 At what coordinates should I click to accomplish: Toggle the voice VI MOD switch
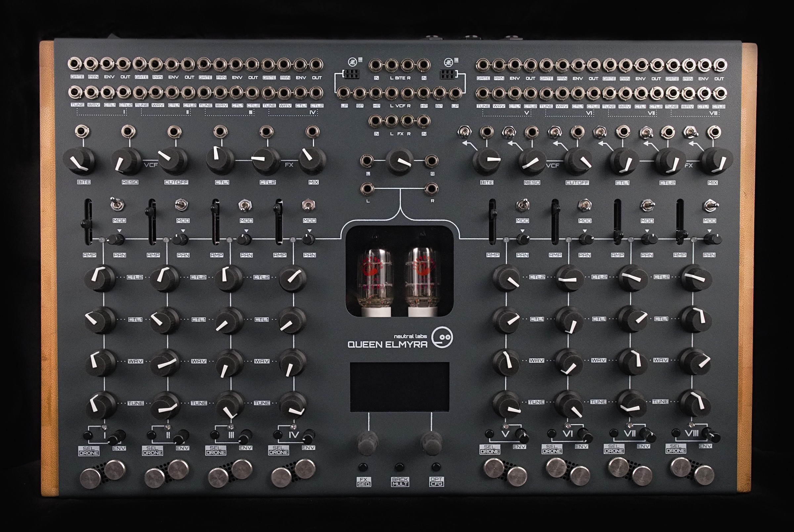[x=585, y=206]
